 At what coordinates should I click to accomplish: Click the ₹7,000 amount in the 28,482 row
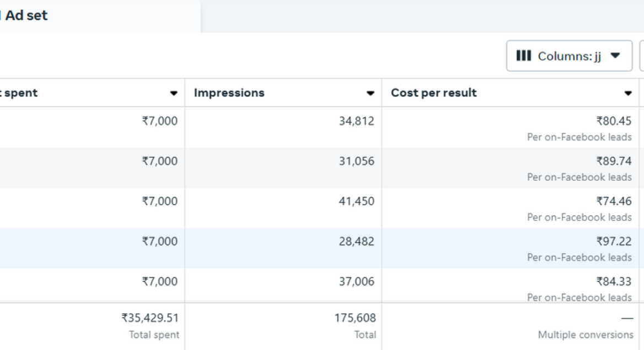pyautogui.click(x=160, y=241)
